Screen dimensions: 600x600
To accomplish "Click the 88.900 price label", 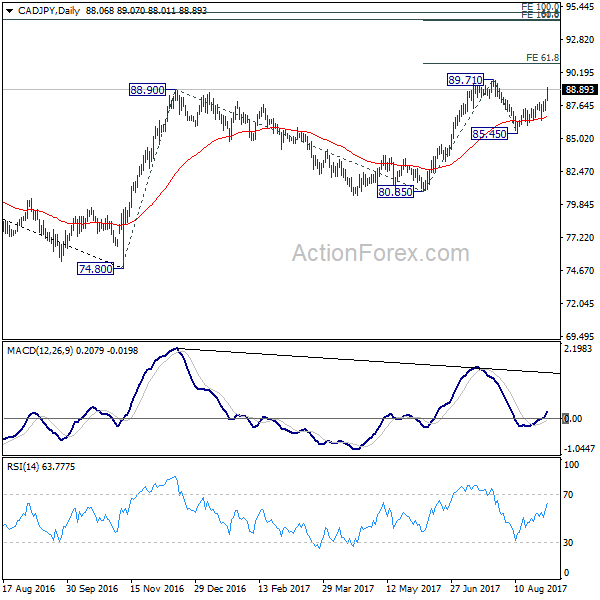I will pyautogui.click(x=147, y=90).
